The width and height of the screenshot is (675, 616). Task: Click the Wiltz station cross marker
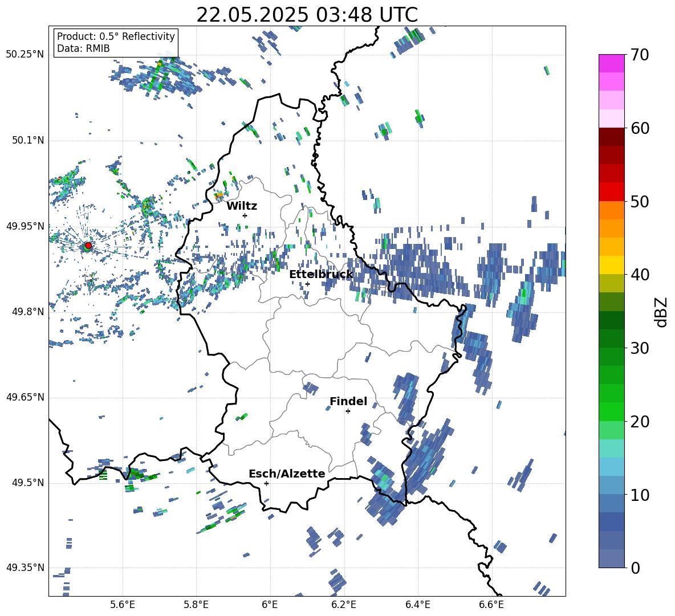click(x=245, y=215)
